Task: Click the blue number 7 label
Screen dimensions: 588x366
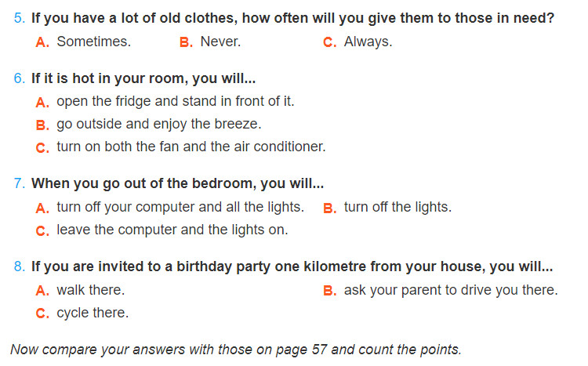Action: pyautogui.click(x=19, y=183)
